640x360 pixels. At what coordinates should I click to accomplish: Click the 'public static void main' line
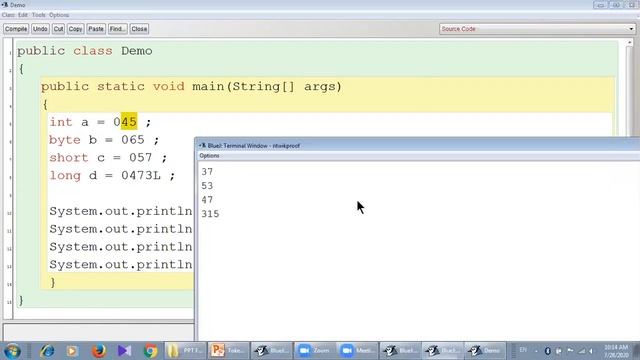[x=191, y=87]
